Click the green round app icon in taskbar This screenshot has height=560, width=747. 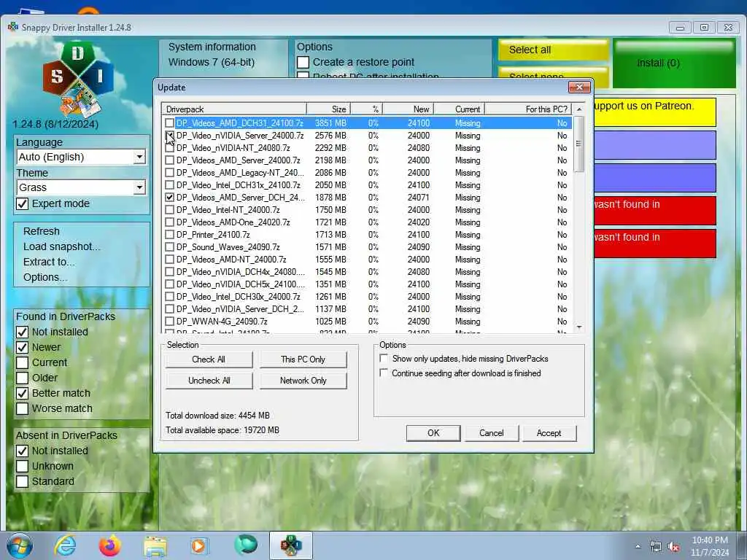(245, 545)
